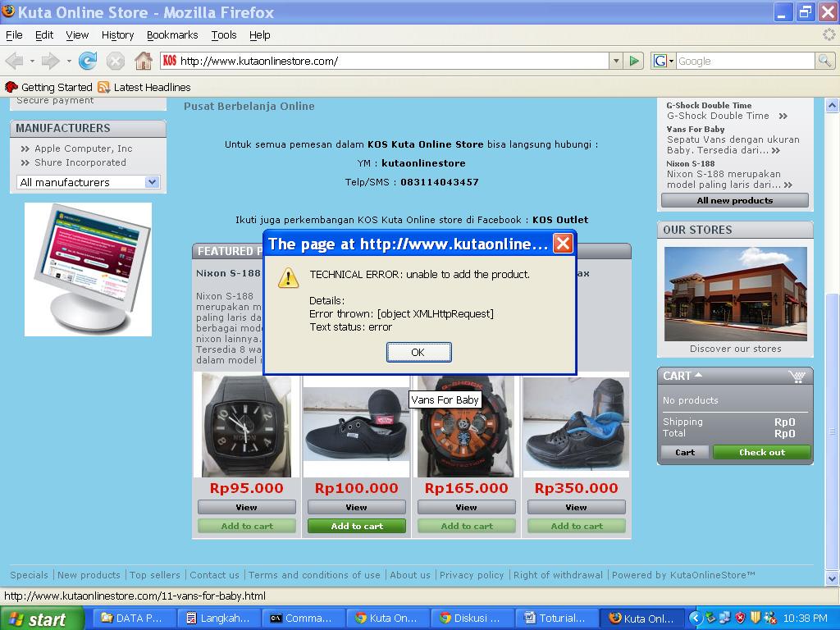The image size is (840, 630).
Task: Go to Home page icon
Action: click(x=144, y=61)
